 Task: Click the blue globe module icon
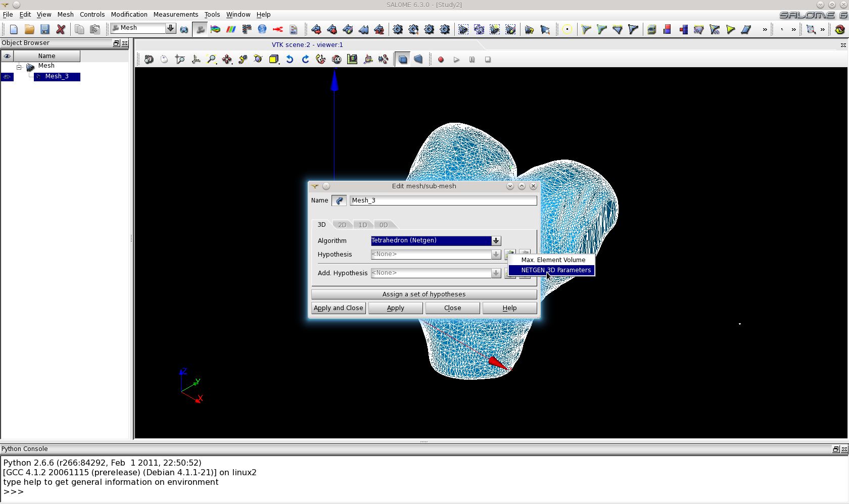[x=262, y=29]
